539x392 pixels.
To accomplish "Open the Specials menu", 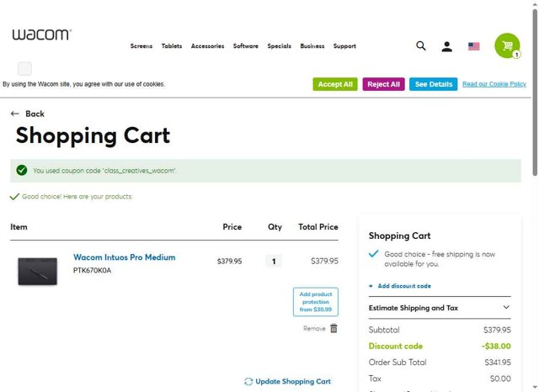I will click(x=279, y=46).
